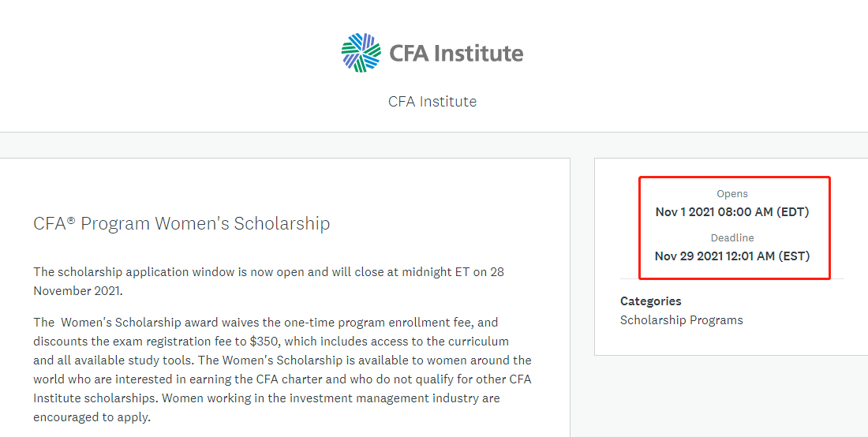The height and width of the screenshot is (437, 868).
Task: Open the CFA Institute text link below logo
Action: [x=432, y=101]
